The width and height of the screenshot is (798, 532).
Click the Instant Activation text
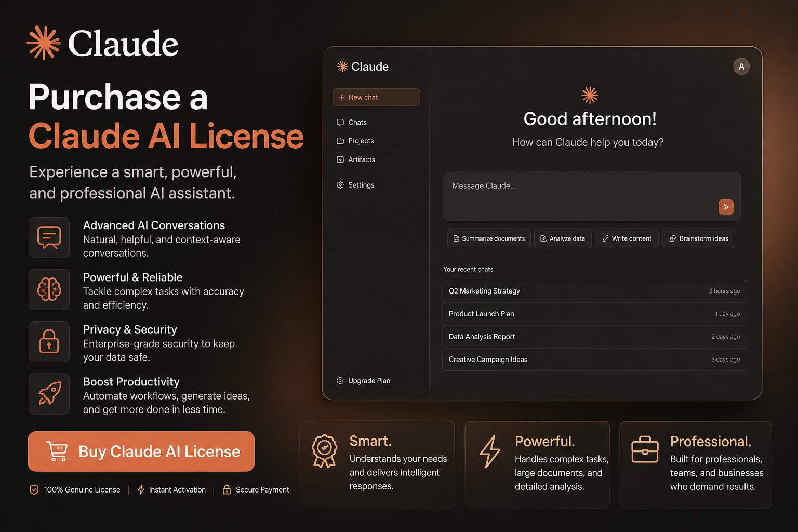177,490
